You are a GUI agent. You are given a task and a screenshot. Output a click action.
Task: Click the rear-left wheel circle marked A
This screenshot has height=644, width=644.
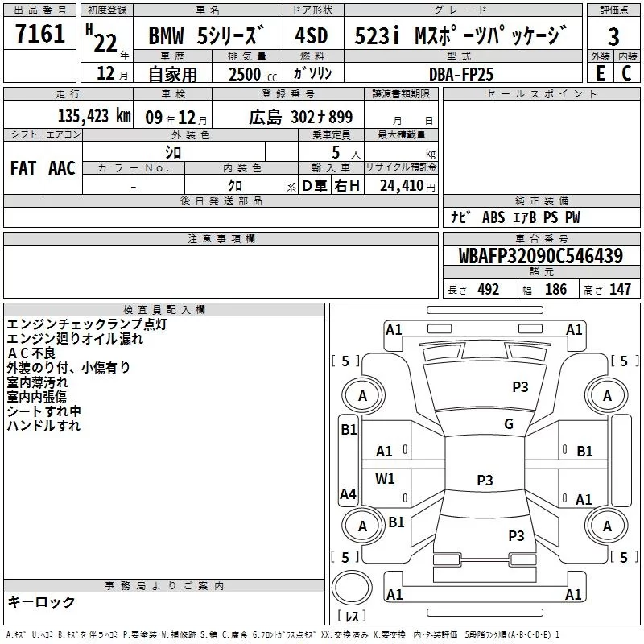click(363, 526)
